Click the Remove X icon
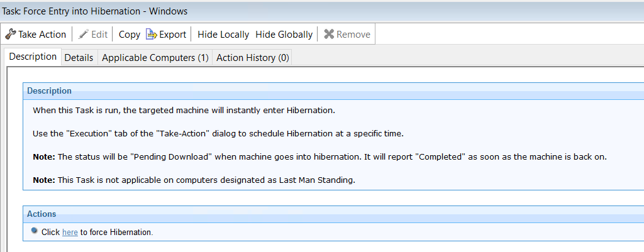Viewport: 644px width, 252px height. click(x=329, y=35)
